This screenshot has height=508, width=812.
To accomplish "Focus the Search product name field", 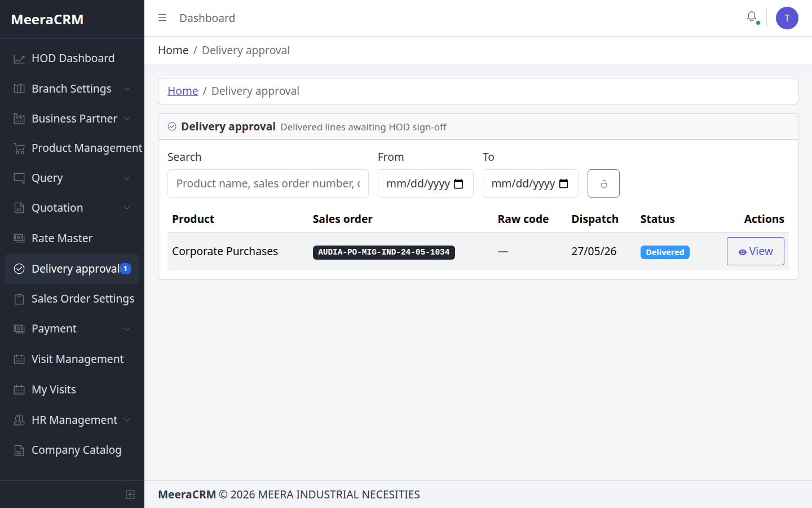I will [268, 183].
